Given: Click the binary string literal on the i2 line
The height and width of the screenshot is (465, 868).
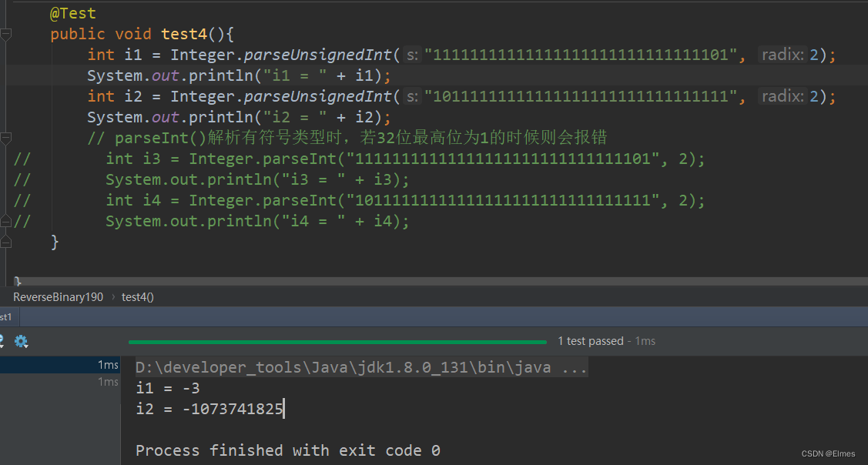Looking at the screenshot, I should click(581, 96).
